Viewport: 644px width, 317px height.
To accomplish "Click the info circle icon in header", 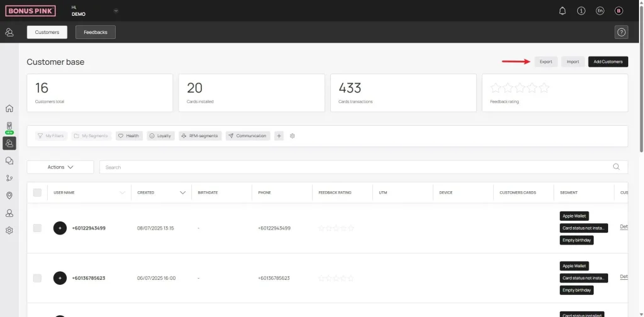I will pos(581,11).
